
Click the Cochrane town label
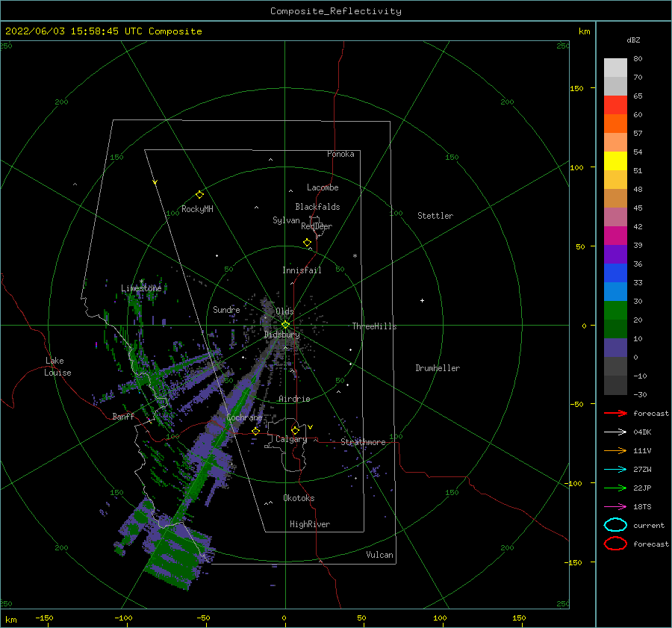coord(244,417)
